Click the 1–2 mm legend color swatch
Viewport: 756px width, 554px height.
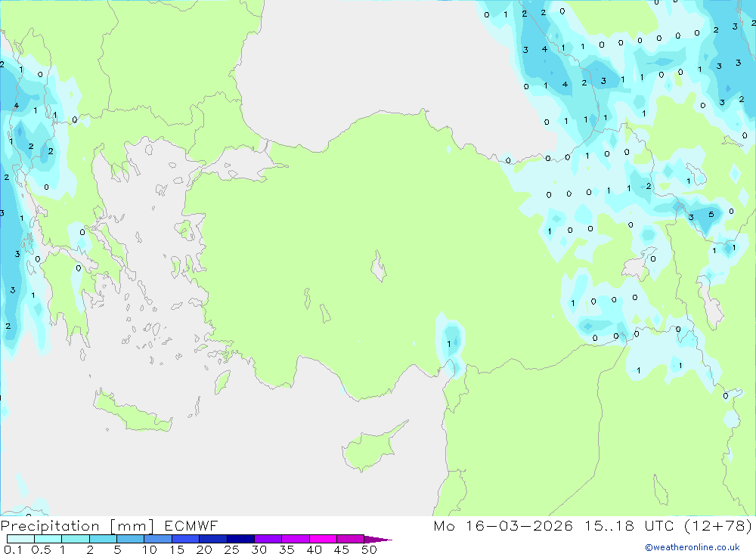76,539
